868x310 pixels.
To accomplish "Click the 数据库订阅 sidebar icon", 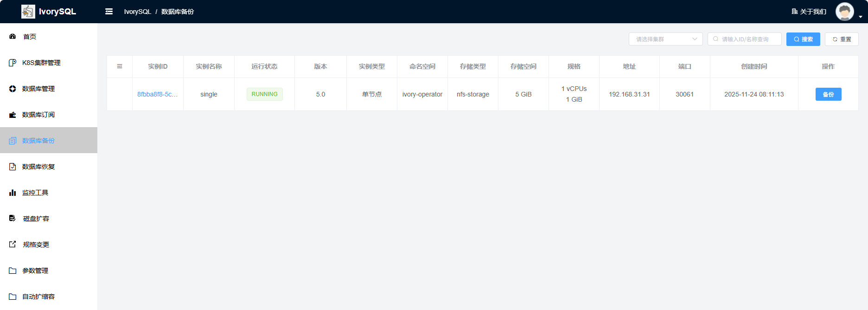I will (x=13, y=115).
